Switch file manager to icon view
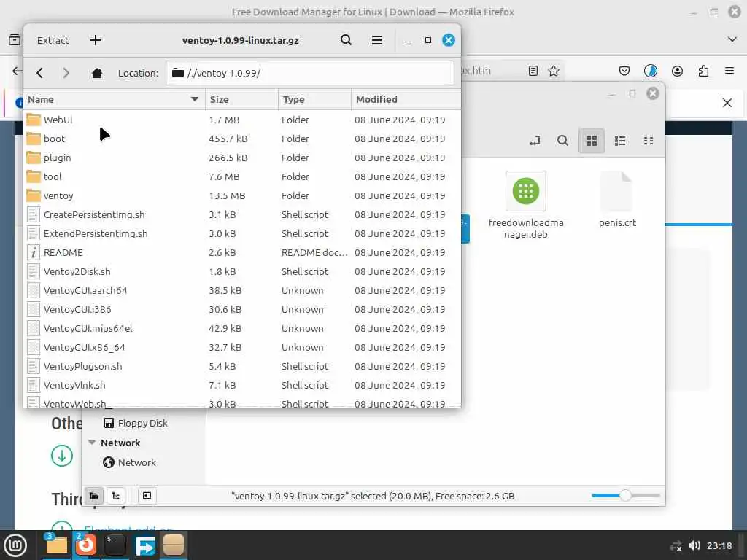Screen dimensions: 747x560 [591, 141]
